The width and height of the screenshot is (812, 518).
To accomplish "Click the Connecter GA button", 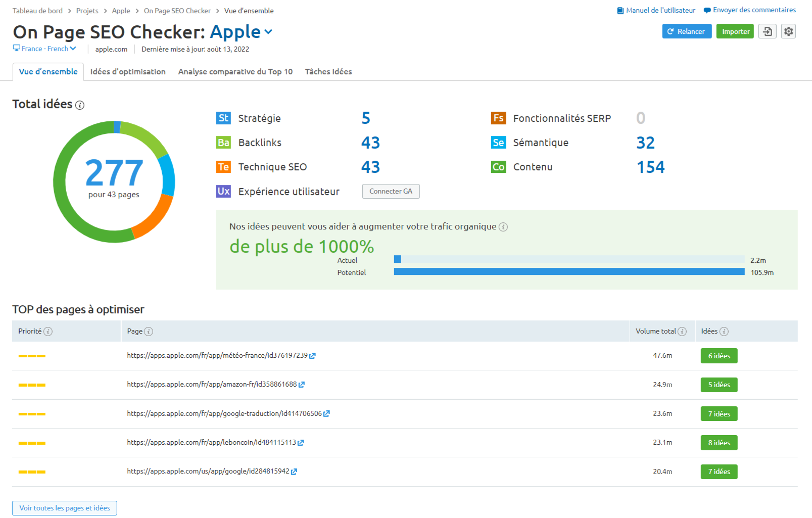I will pyautogui.click(x=391, y=191).
